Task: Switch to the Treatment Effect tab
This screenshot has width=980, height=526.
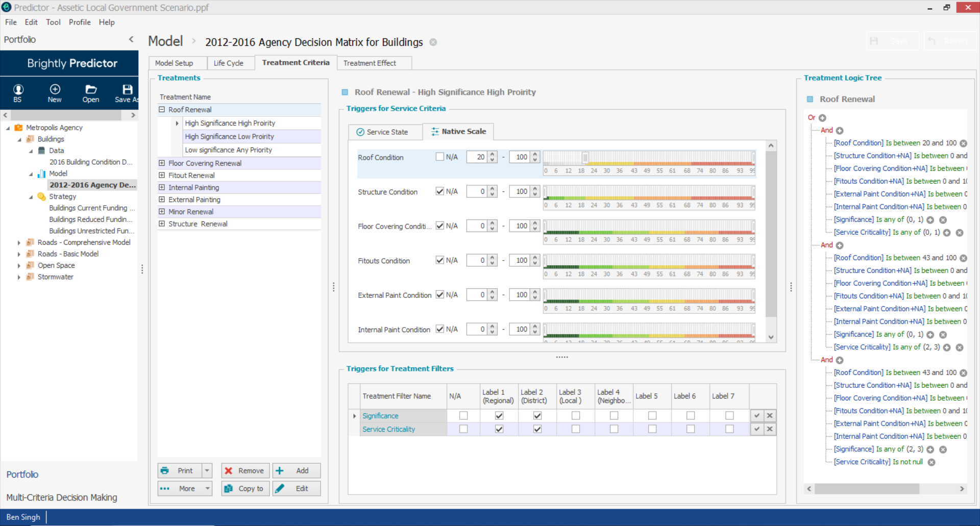Action: 370,63
